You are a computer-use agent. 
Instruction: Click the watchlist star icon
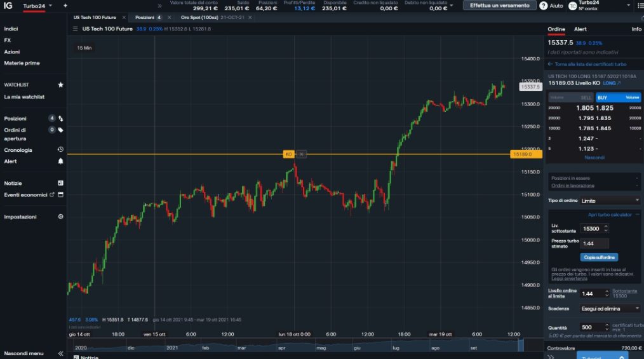[61, 85]
